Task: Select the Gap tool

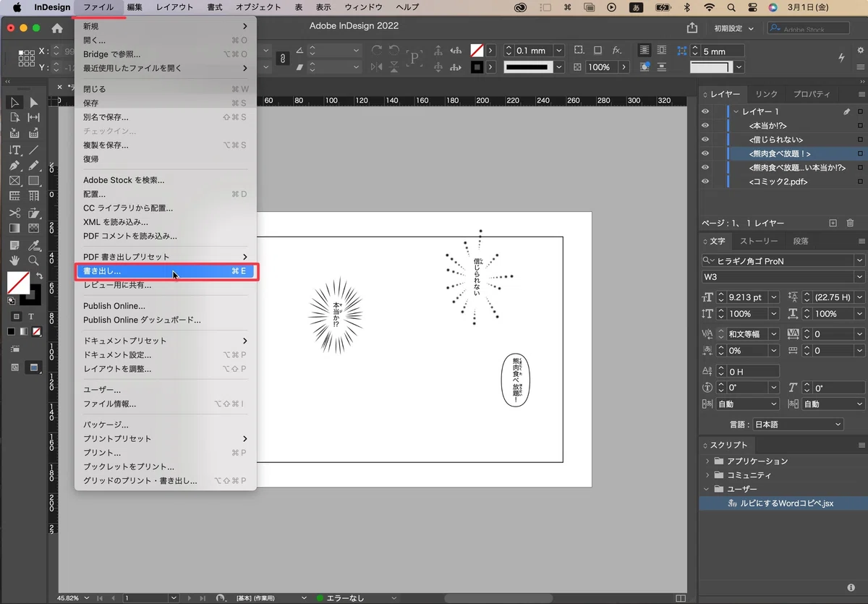Action: 33,118
